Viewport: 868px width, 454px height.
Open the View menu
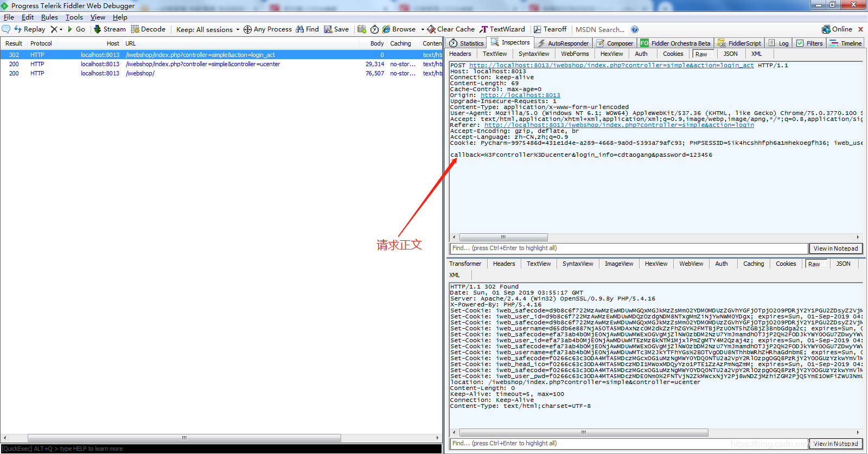pos(98,17)
